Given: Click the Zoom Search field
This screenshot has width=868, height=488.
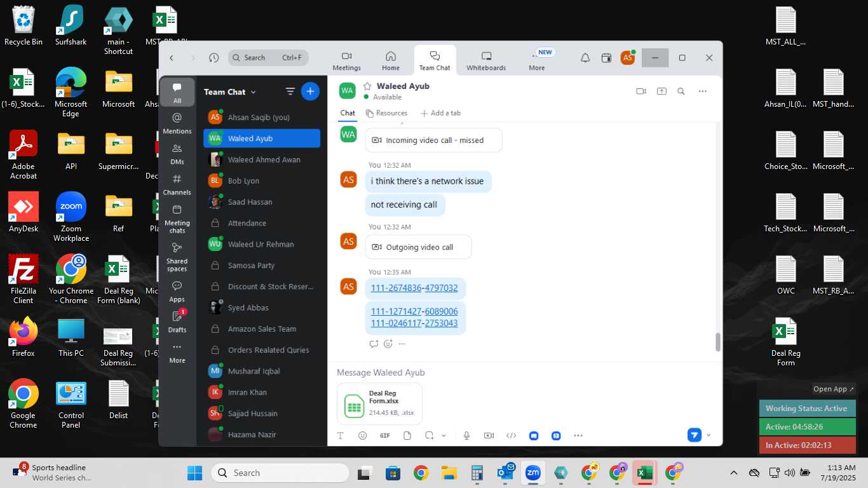Looking at the screenshot, I should 268,58.
